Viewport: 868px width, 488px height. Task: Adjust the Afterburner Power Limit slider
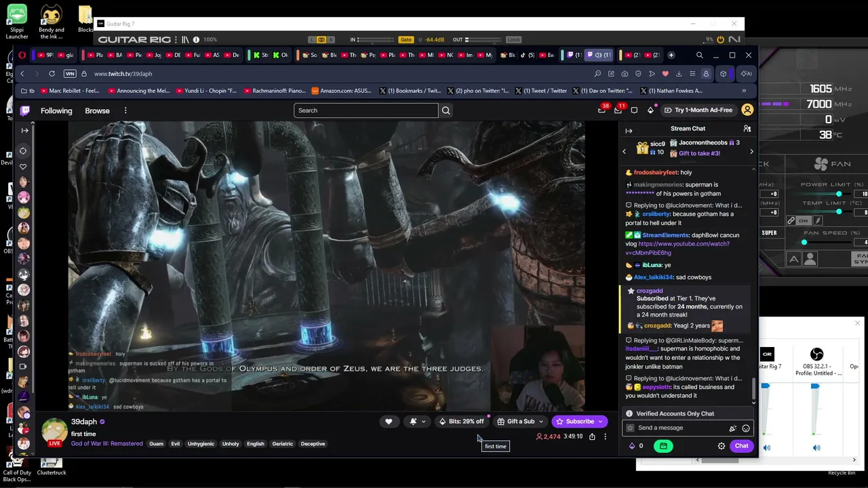pos(838,194)
